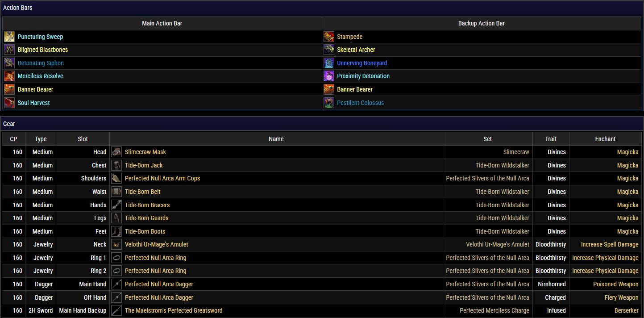Click the Pestilent Colossus ultimate icon
The width and height of the screenshot is (644, 318).
329,103
